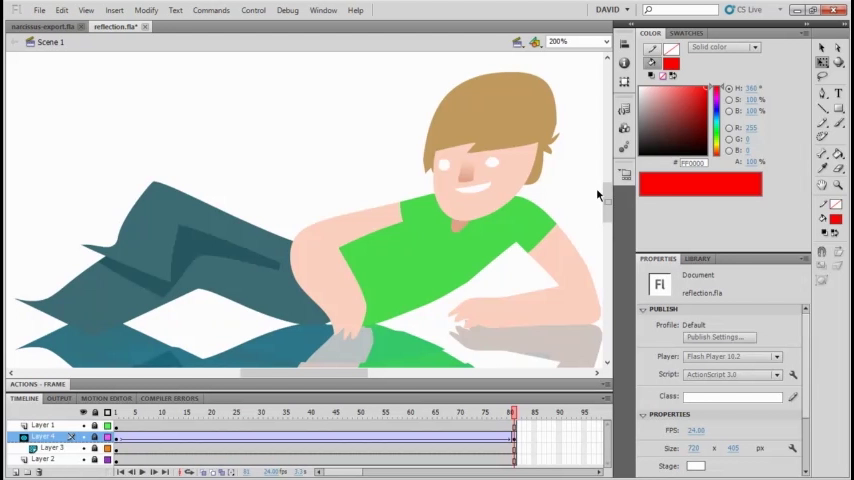Open the Modify menu

point(146,10)
